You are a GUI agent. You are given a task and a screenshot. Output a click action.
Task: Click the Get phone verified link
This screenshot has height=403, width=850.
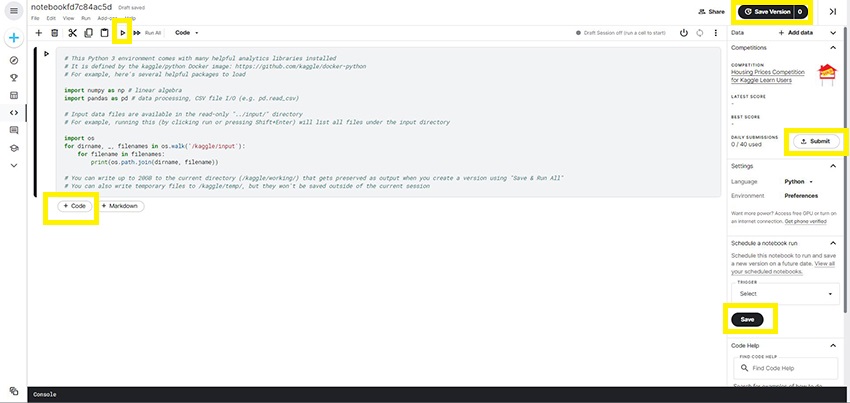pyautogui.click(x=806, y=221)
